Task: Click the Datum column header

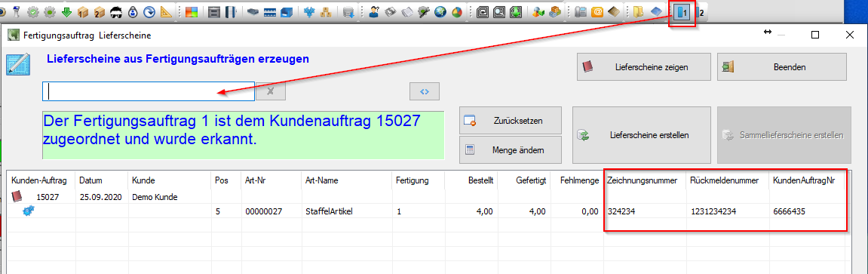Action: (x=90, y=180)
